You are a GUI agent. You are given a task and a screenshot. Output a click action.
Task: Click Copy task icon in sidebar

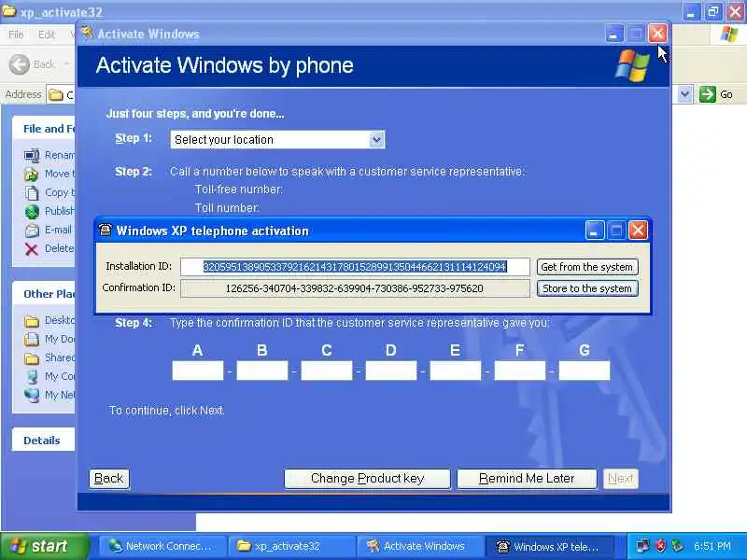tap(32, 193)
